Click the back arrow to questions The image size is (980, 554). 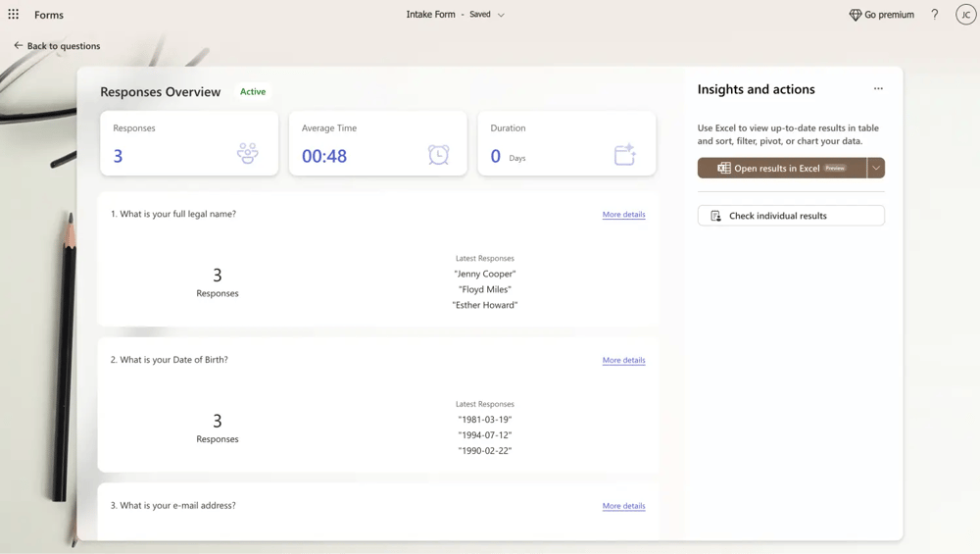(x=19, y=46)
